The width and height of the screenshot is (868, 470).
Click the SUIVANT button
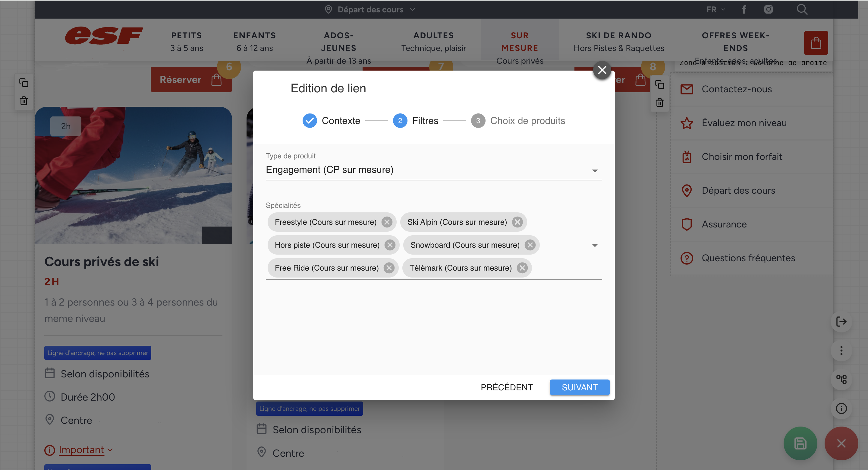point(579,387)
